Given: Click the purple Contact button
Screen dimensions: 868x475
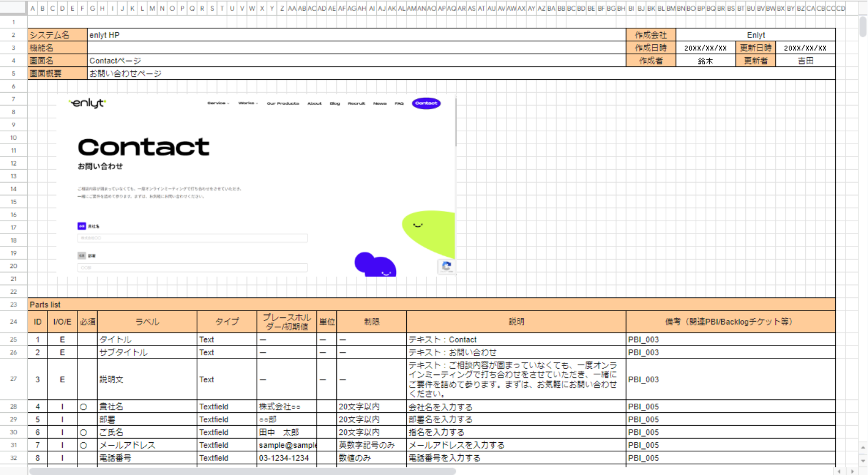Looking at the screenshot, I should tap(426, 103).
